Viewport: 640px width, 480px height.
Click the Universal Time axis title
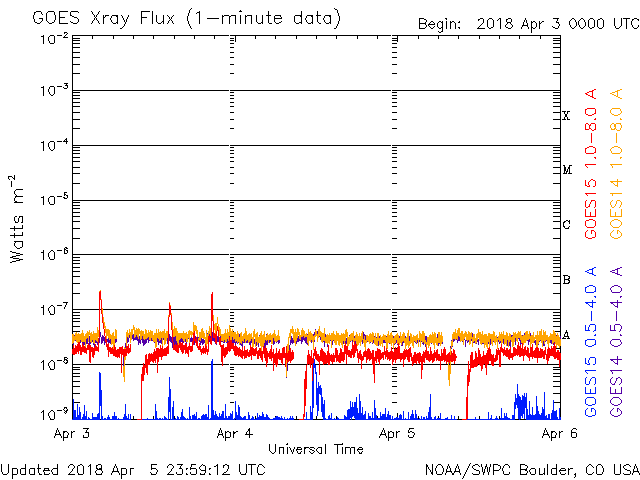(x=315, y=449)
